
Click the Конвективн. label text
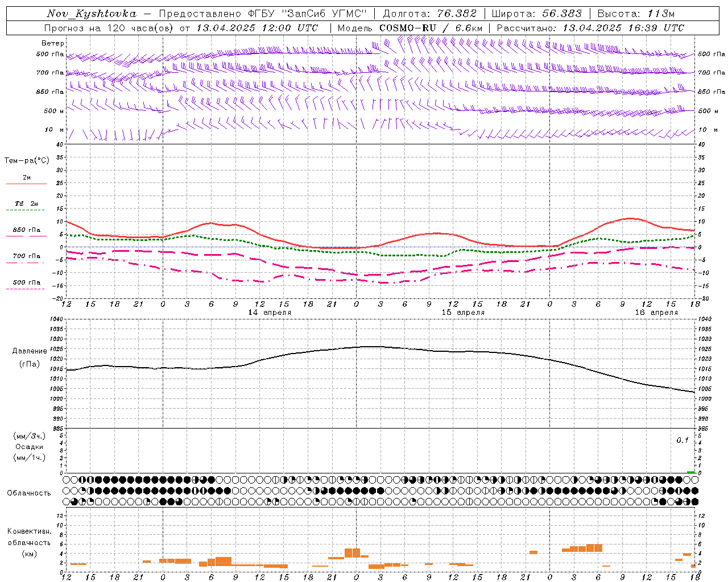coord(30,531)
